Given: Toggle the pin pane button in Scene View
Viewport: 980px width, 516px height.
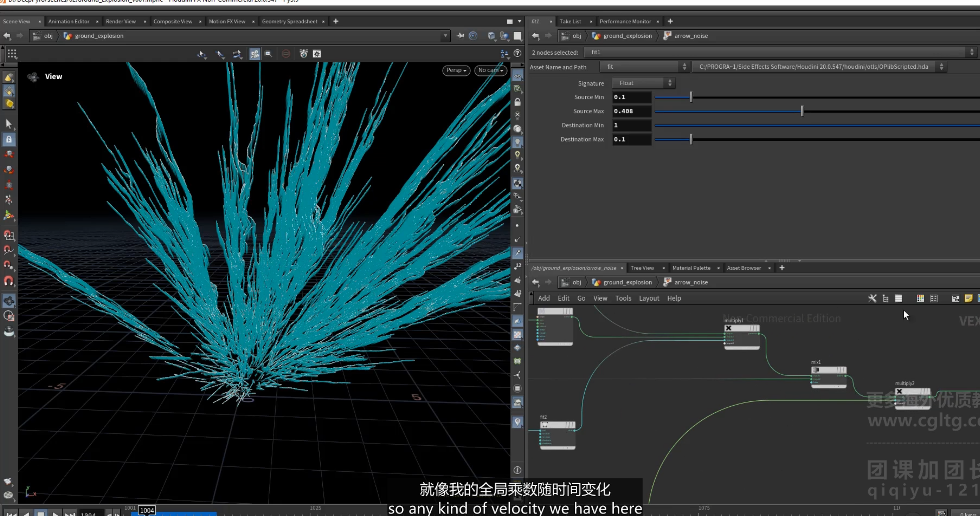Looking at the screenshot, I should (x=460, y=36).
